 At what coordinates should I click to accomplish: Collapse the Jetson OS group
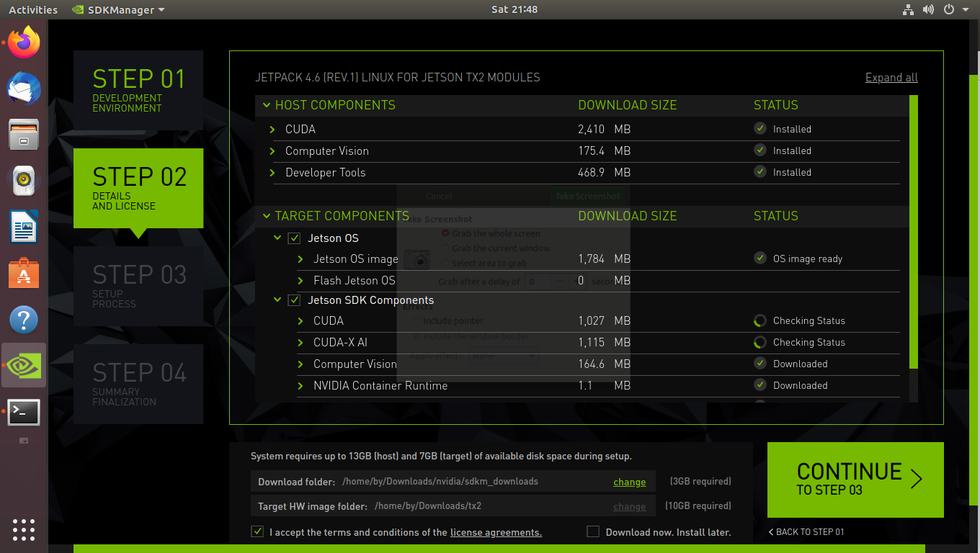tap(277, 238)
